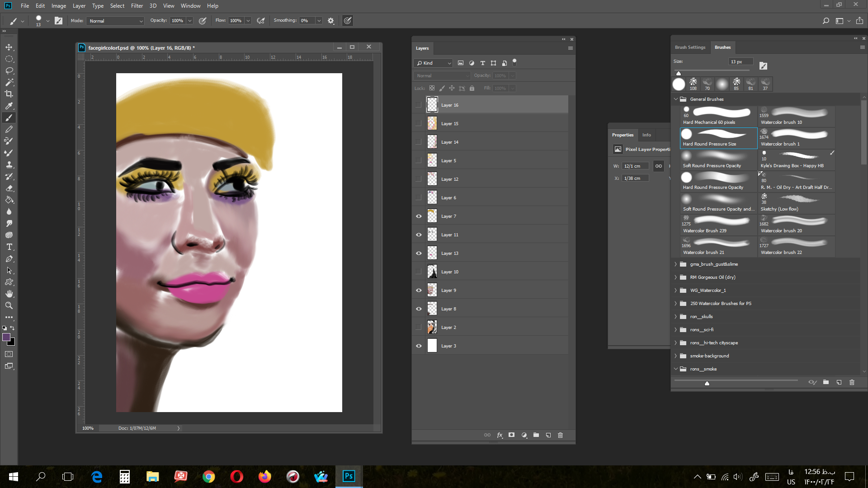The height and width of the screenshot is (488, 868).
Task: Open the Filter menu
Action: [137, 6]
